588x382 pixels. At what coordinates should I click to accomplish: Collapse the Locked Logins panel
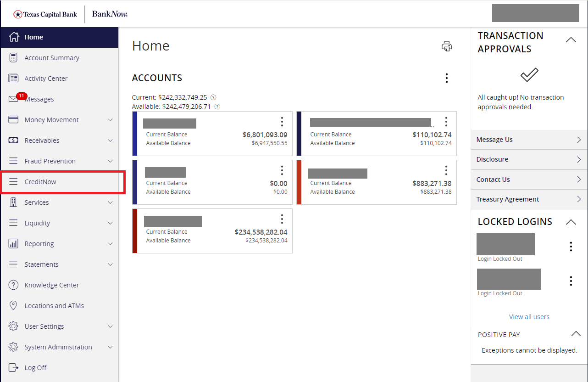[571, 222]
